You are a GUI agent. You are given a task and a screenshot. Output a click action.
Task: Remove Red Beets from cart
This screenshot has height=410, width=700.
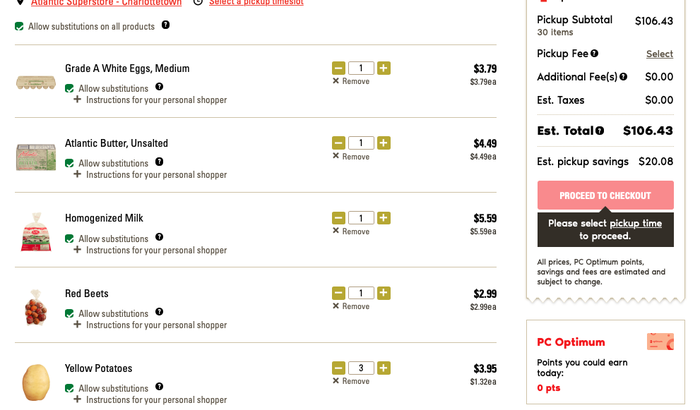coord(351,306)
